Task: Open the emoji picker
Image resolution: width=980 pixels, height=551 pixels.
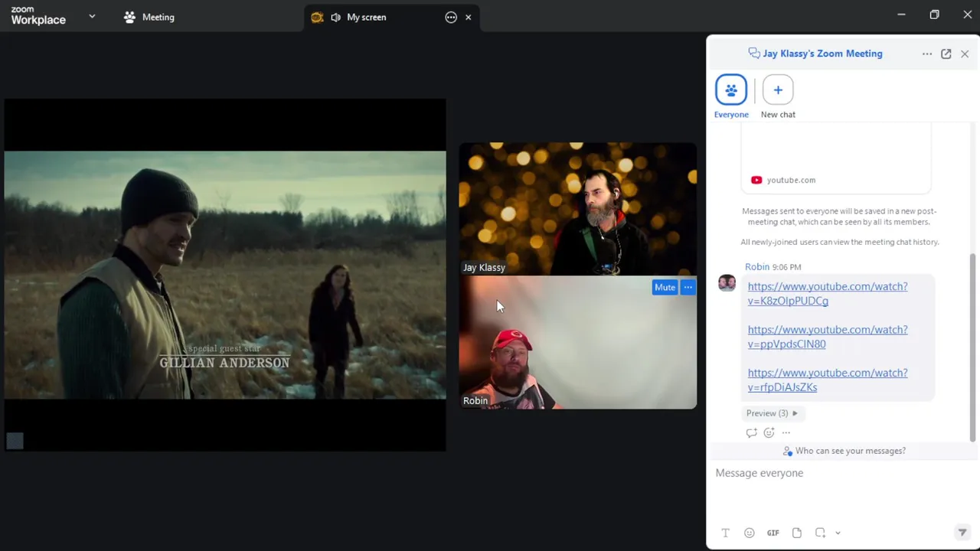Action: pos(750,533)
